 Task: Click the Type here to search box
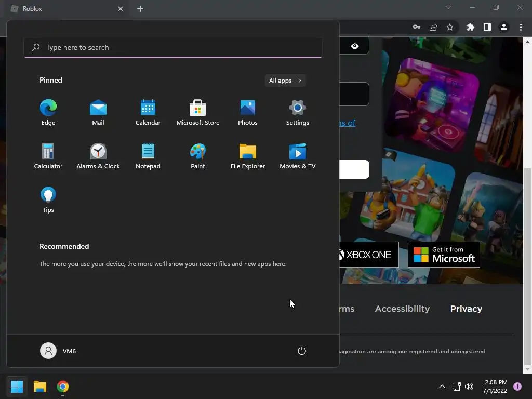click(x=173, y=47)
